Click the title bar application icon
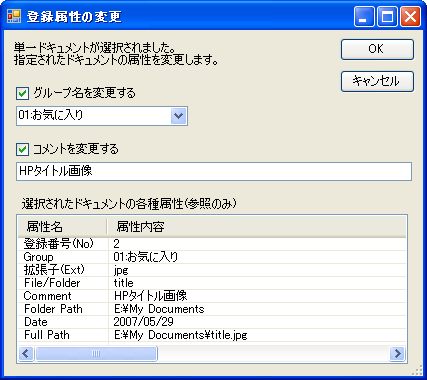 14,16
